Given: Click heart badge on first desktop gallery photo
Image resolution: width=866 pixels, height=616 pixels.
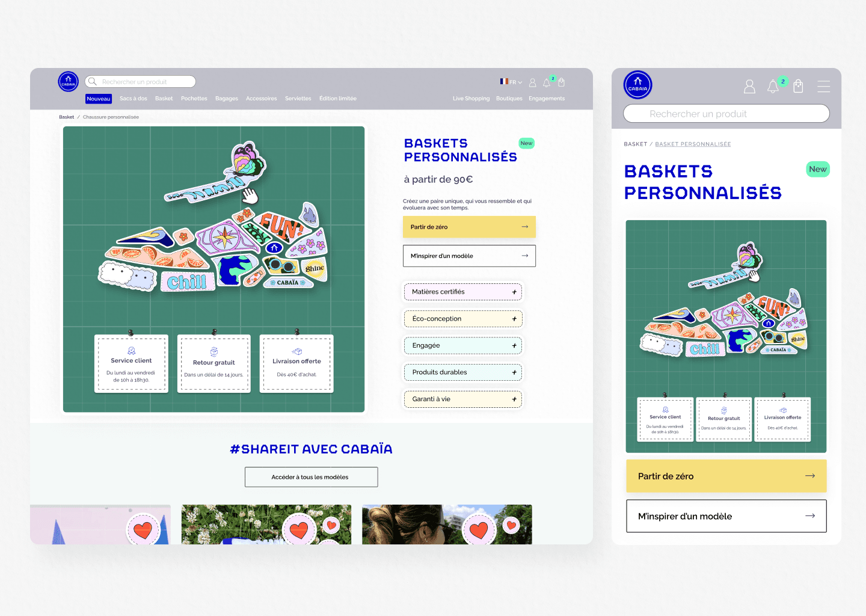Looking at the screenshot, I should pyautogui.click(x=143, y=530).
